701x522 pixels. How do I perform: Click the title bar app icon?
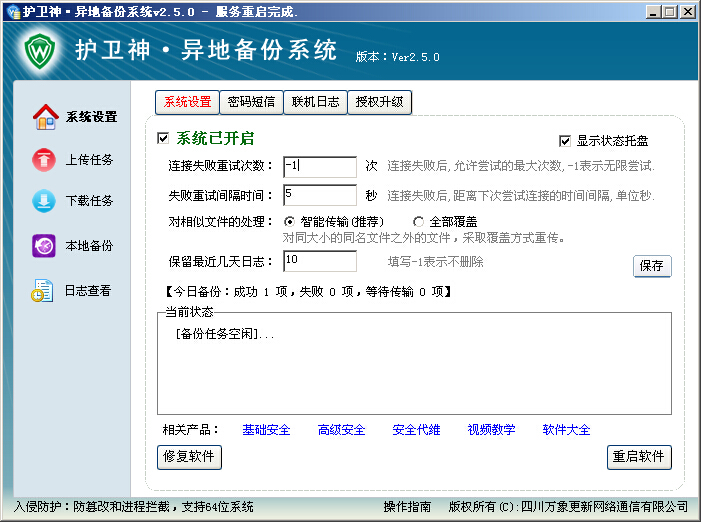pos(12,12)
